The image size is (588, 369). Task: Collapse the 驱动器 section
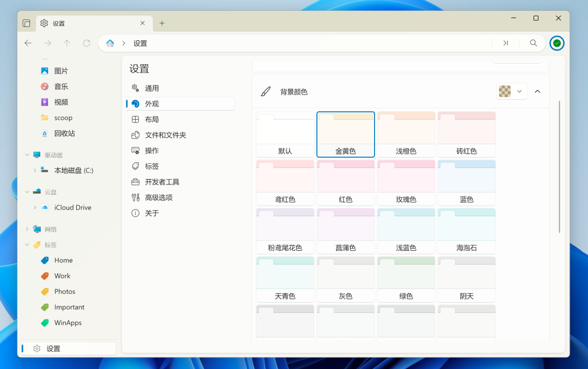coord(27,155)
